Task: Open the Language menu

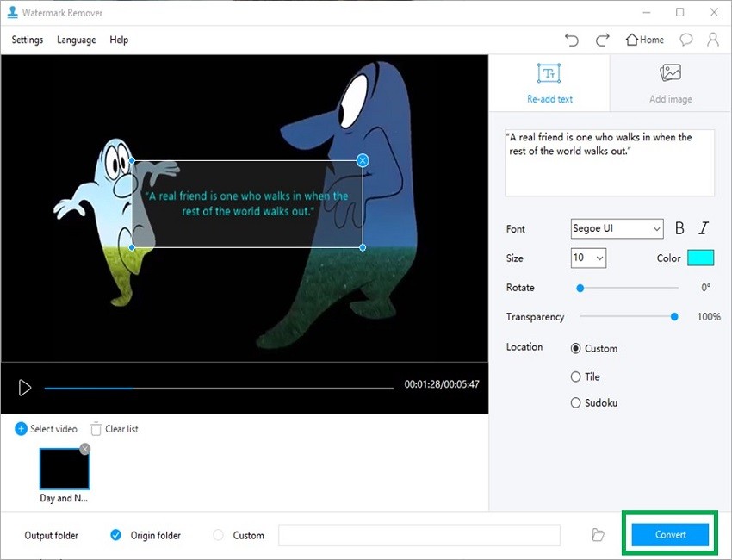Action: (77, 40)
